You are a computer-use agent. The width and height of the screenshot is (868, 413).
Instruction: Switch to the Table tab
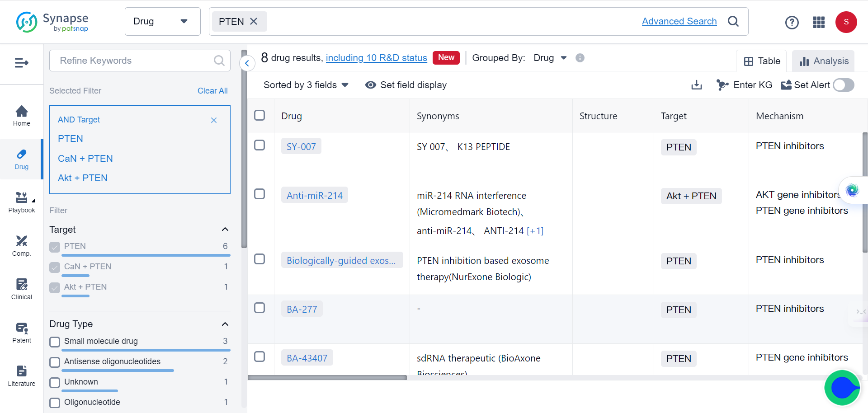(x=762, y=61)
